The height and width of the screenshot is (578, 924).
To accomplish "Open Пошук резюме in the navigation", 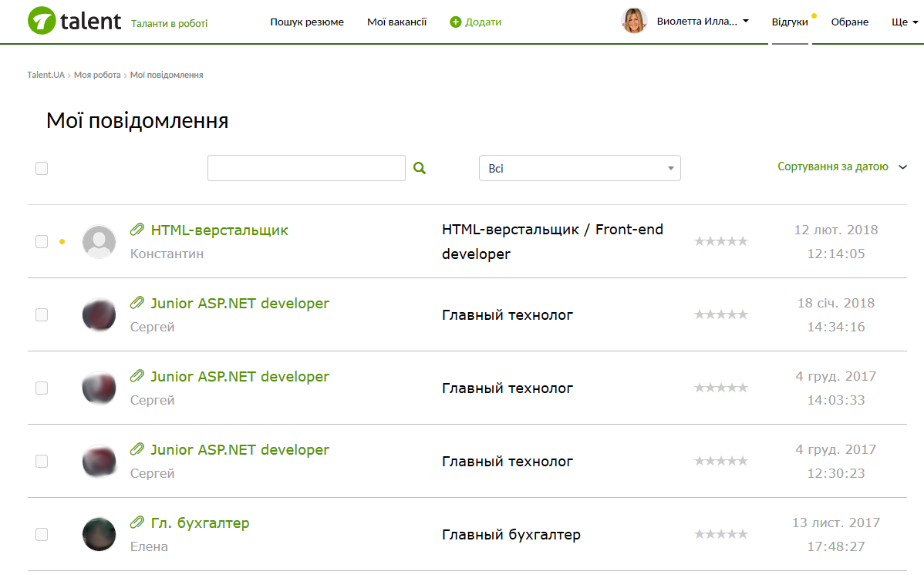I will tap(307, 22).
